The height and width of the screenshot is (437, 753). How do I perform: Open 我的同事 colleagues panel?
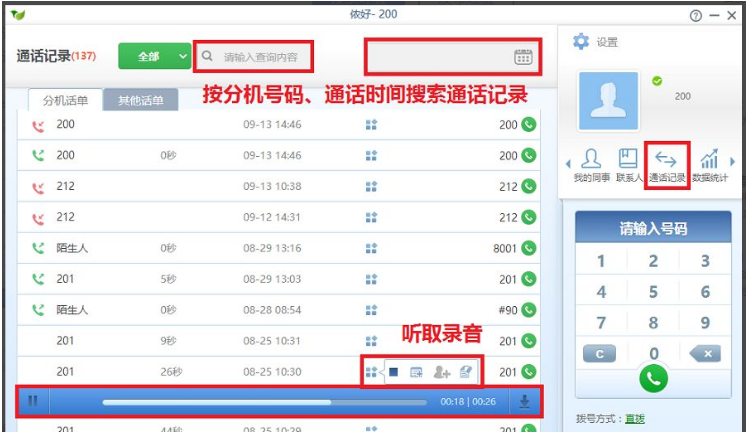(591, 165)
